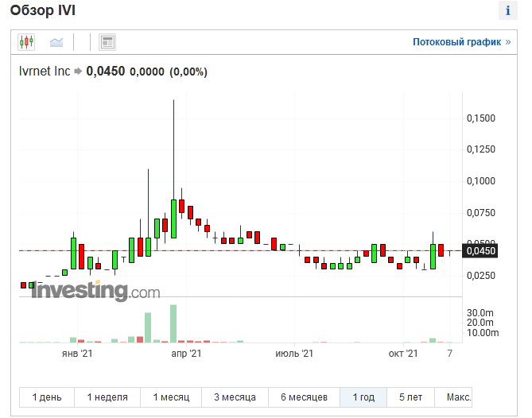Click the info icon in the header
The height and width of the screenshot is (418, 532).
tap(507, 10)
